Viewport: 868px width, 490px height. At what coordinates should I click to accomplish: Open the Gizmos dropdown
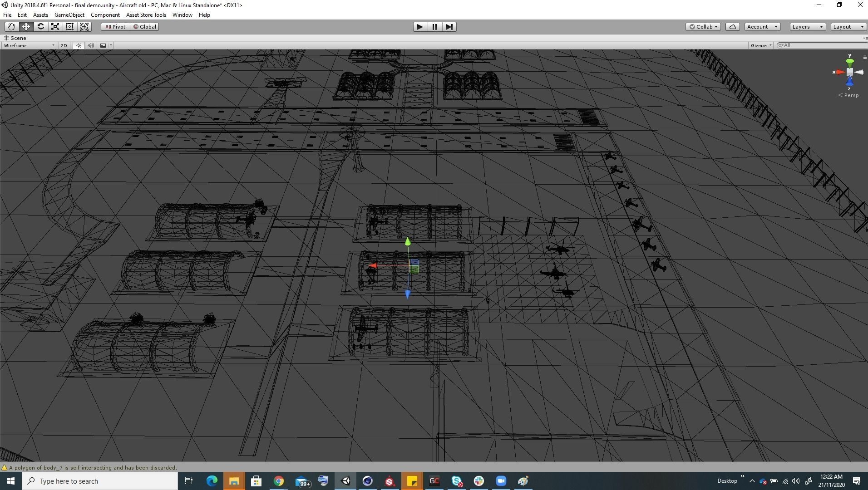point(761,45)
